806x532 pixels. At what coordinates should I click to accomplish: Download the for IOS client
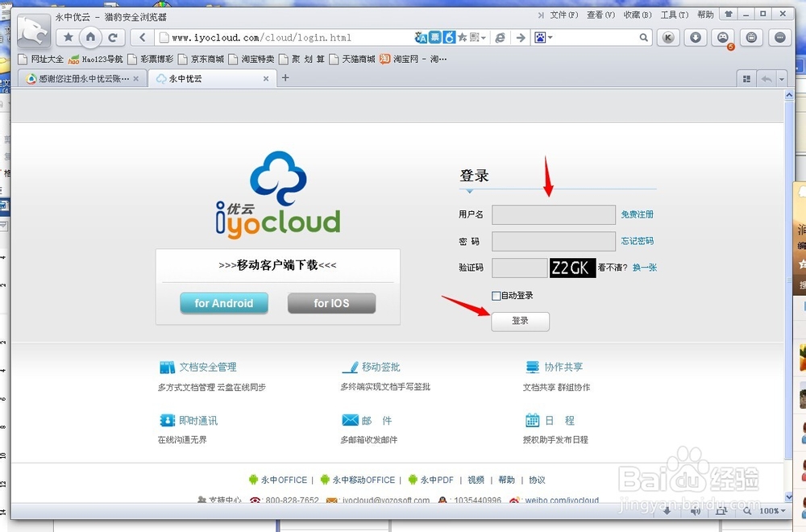(331, 303)
